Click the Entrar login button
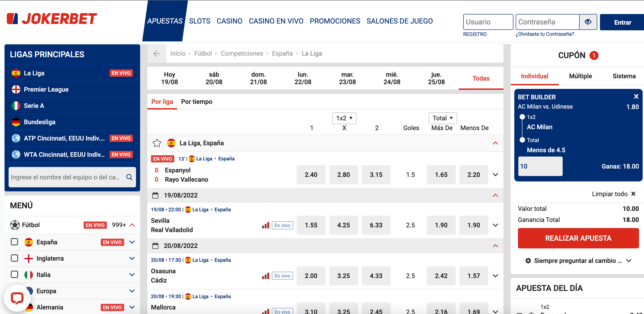Image resolution: width=644 pixels, height=314 pixels. click(x=622, y=22)
